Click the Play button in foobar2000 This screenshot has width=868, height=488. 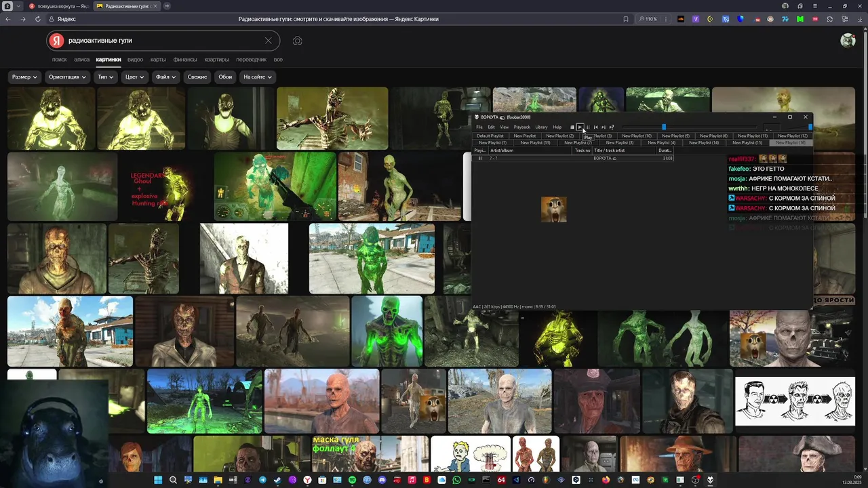point(580,127)
